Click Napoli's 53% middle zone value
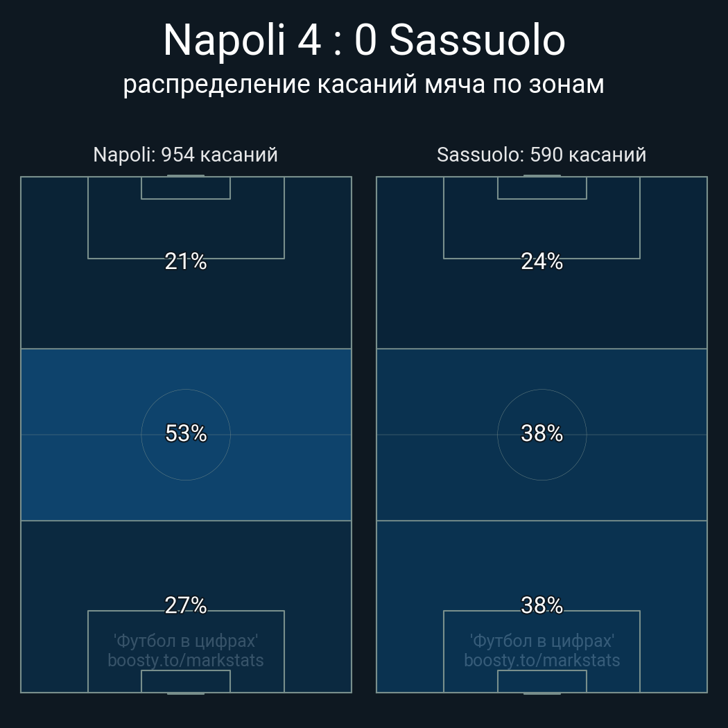Screen dimensions: 728x728 tap(186, 433)
